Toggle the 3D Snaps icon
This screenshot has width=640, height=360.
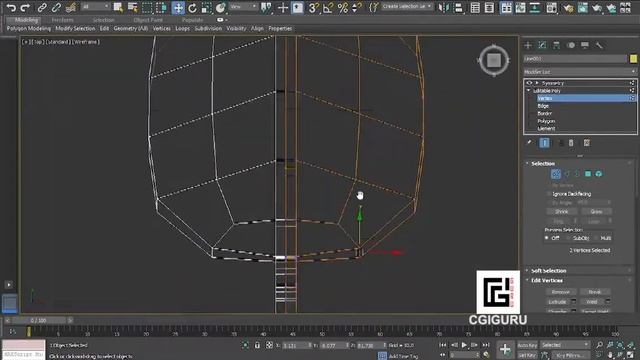pyautogui.click(x=313, y=7)
